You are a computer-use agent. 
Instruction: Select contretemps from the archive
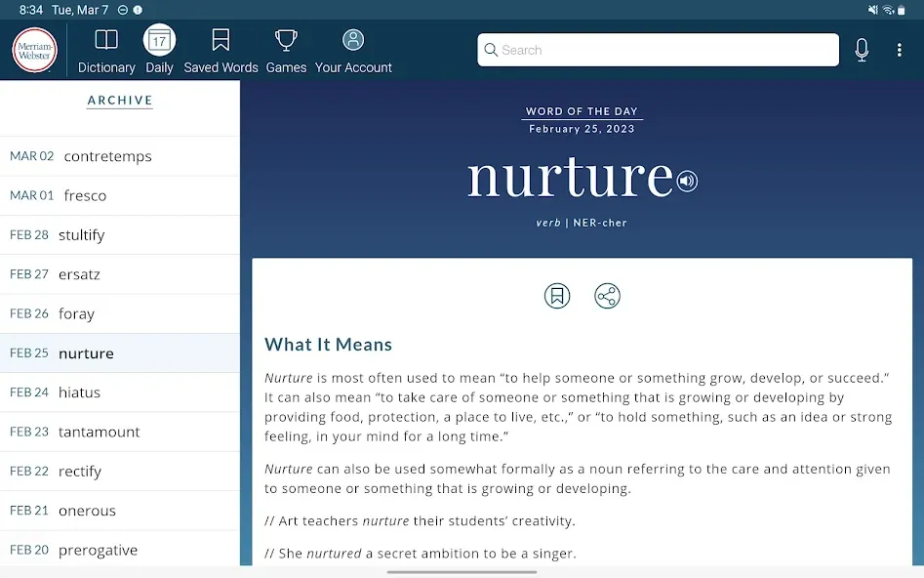(x=120, y=156)
